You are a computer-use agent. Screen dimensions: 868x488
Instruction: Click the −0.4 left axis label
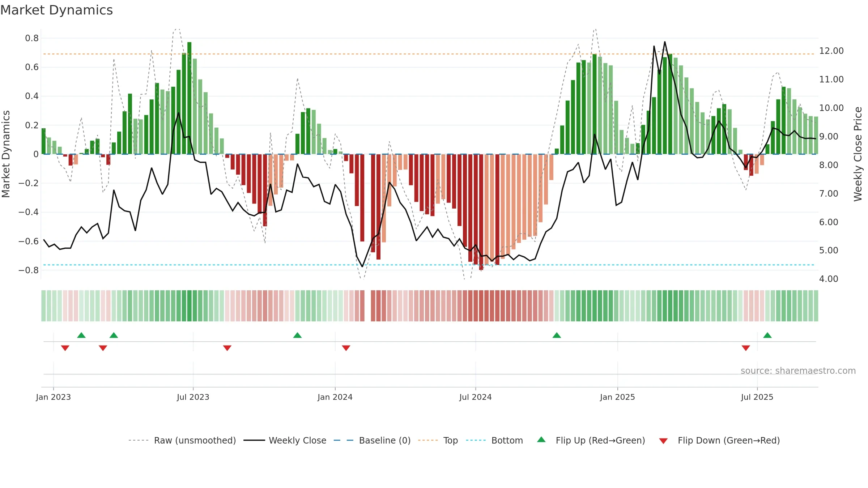coord(29,212)
